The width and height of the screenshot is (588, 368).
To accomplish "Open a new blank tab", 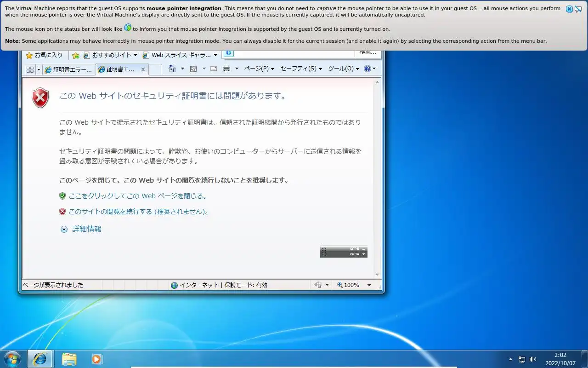I will click(x=155, y=69).
